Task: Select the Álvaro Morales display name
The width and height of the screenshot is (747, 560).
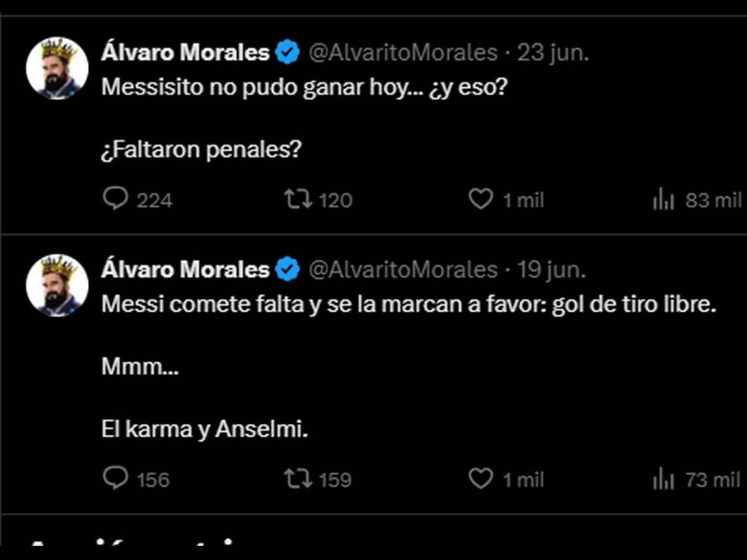Action: (x=184, y=52)
